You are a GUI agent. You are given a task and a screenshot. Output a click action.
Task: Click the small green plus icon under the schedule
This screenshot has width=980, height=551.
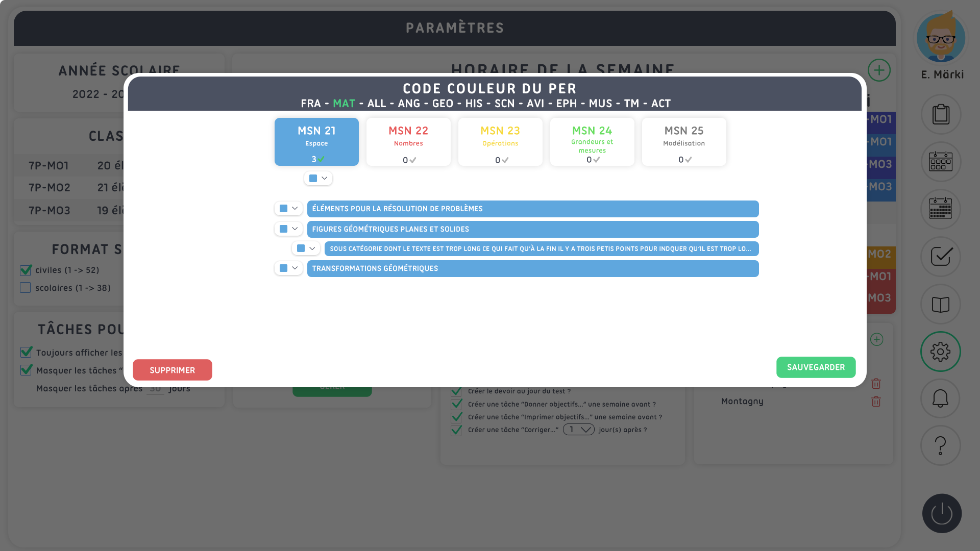point(877,339)
